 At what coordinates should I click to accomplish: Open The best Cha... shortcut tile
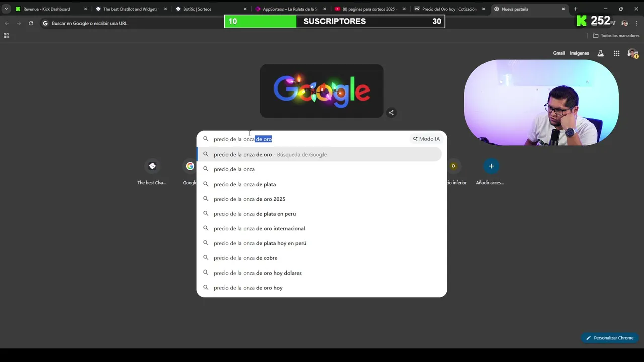(x=152, y=171)
